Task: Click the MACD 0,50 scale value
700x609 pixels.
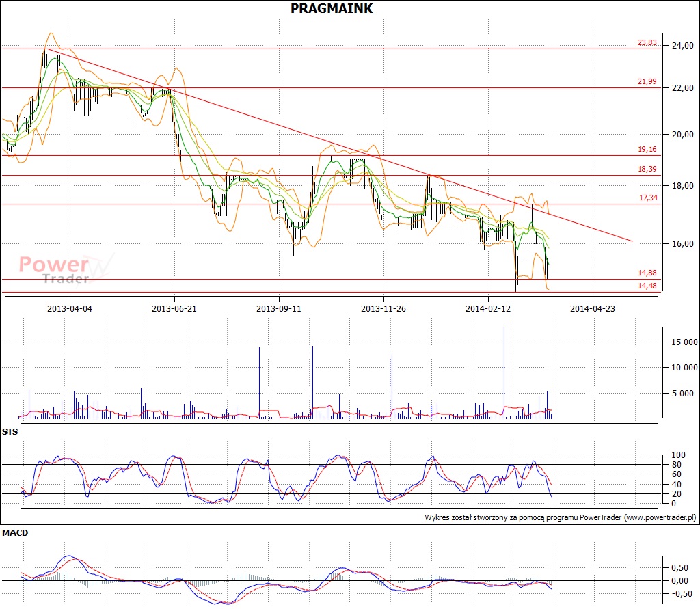Action: 680,568
